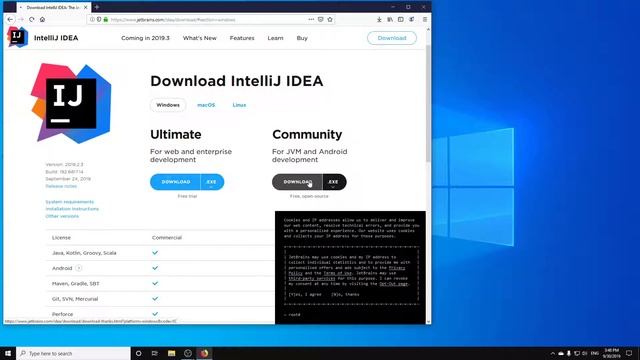The height and width of the screenshot is (360, 640).
Task: Download the Ultimate edition
Action: 176,182
